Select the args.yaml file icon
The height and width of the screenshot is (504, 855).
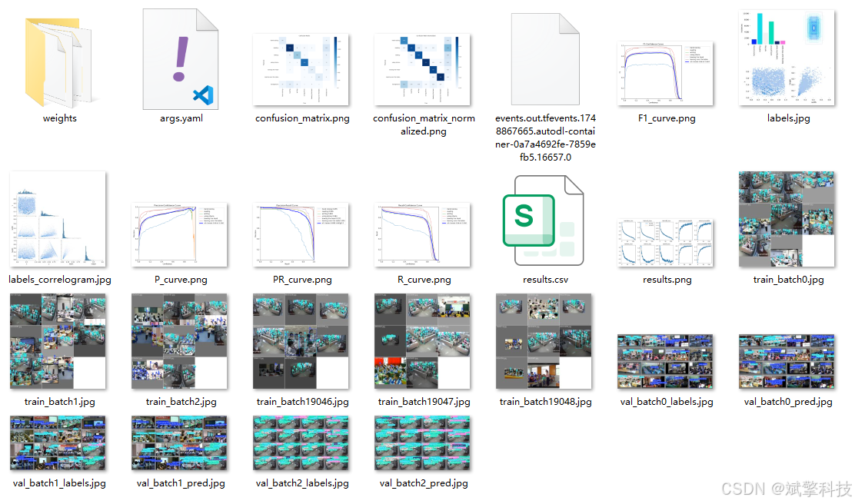click(181, 60)
